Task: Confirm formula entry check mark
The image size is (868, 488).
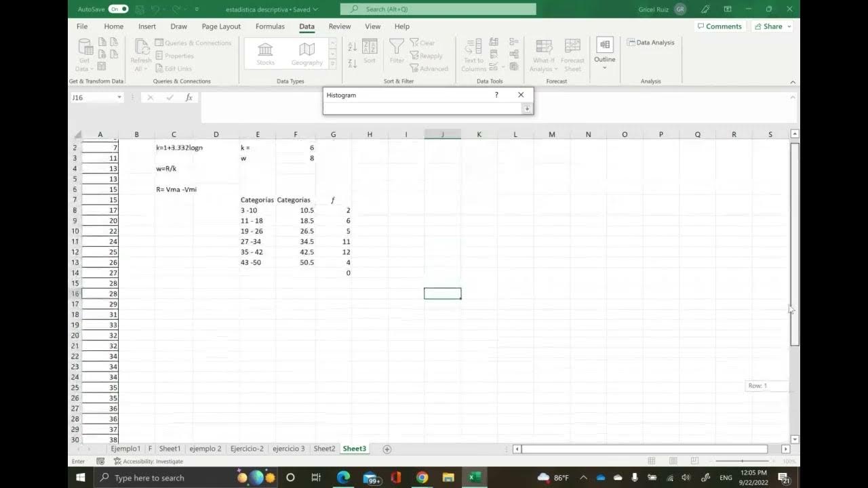Action: click(170, 98)
